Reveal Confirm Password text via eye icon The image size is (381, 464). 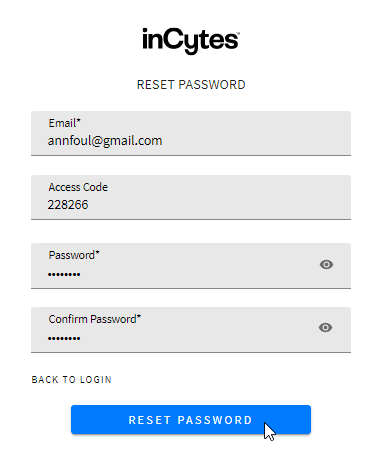325,328
